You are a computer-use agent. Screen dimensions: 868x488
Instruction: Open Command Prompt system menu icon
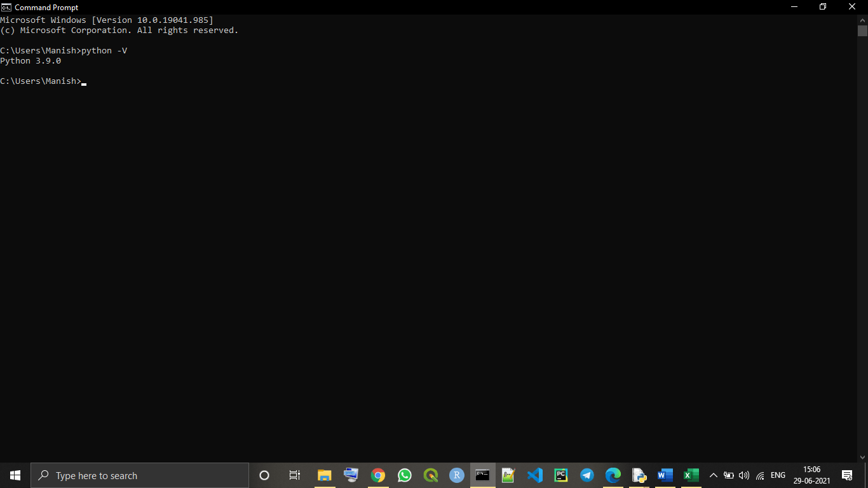tap(6, 7)
